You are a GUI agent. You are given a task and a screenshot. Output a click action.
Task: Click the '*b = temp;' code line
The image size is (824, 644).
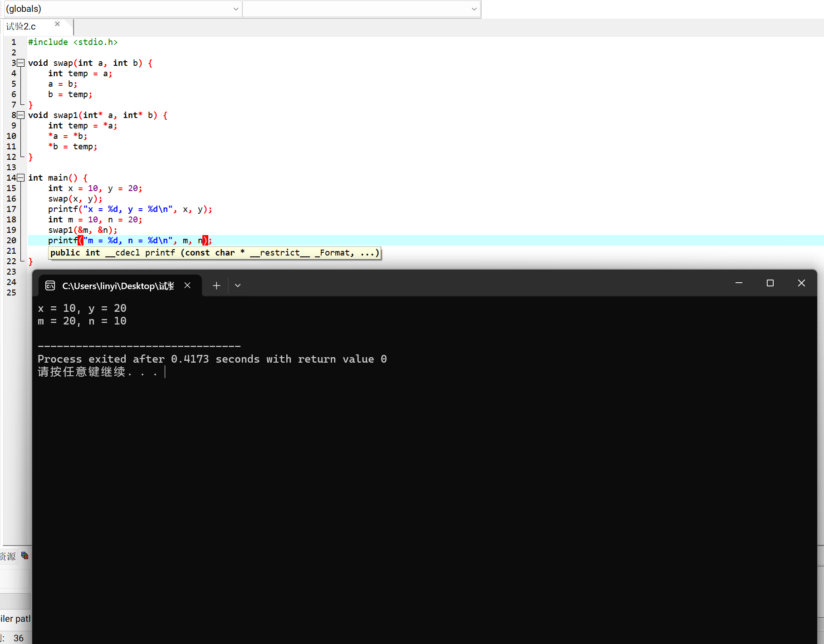[x=73, y=147]
